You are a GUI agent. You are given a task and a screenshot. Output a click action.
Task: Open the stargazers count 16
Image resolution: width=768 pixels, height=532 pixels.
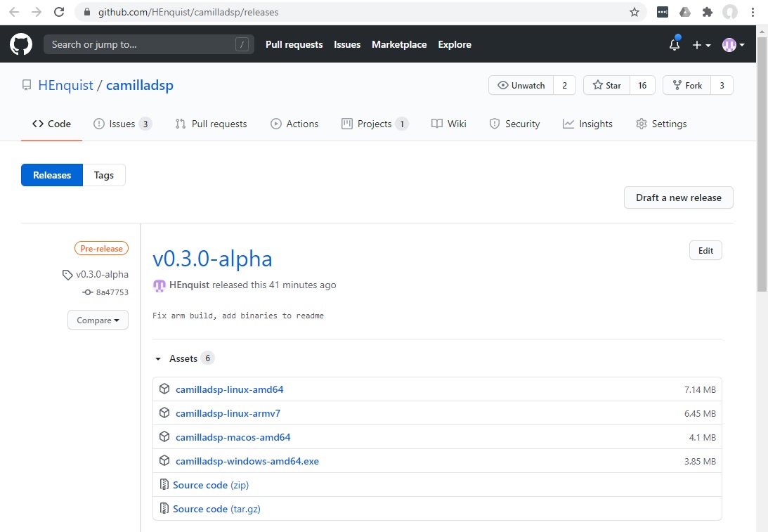pyautogui.click(x=642, y=85)
